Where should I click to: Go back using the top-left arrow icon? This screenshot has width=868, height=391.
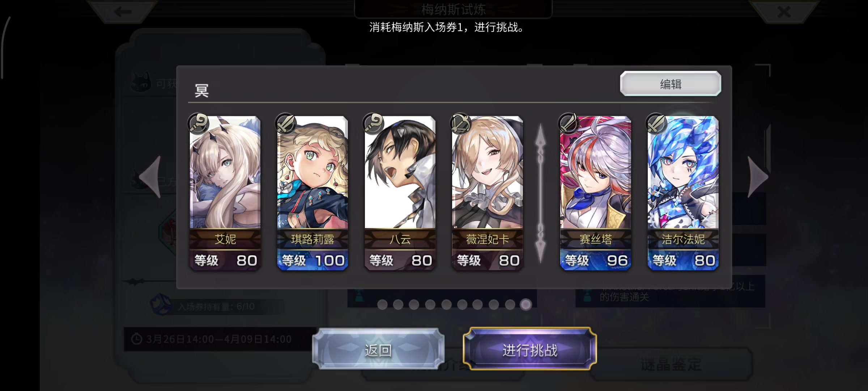coord(123,12)
